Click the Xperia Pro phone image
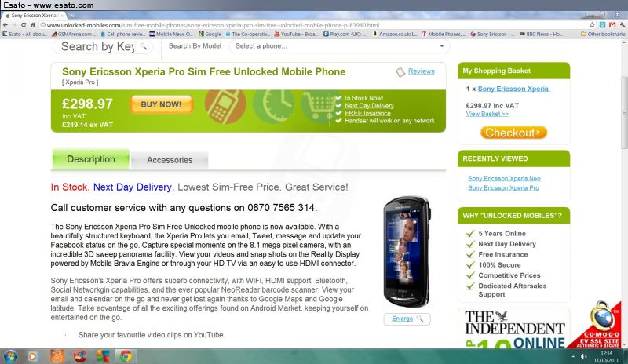 (x=406, y=252)
